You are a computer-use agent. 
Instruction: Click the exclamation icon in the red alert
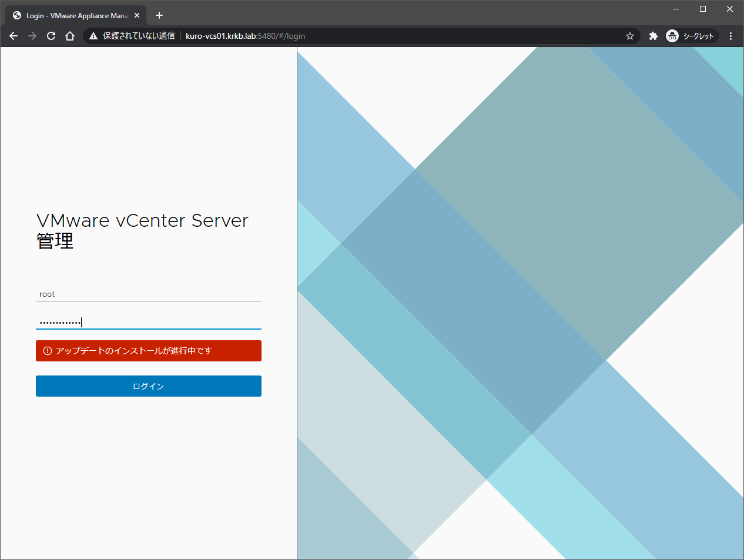pos(48,351)
